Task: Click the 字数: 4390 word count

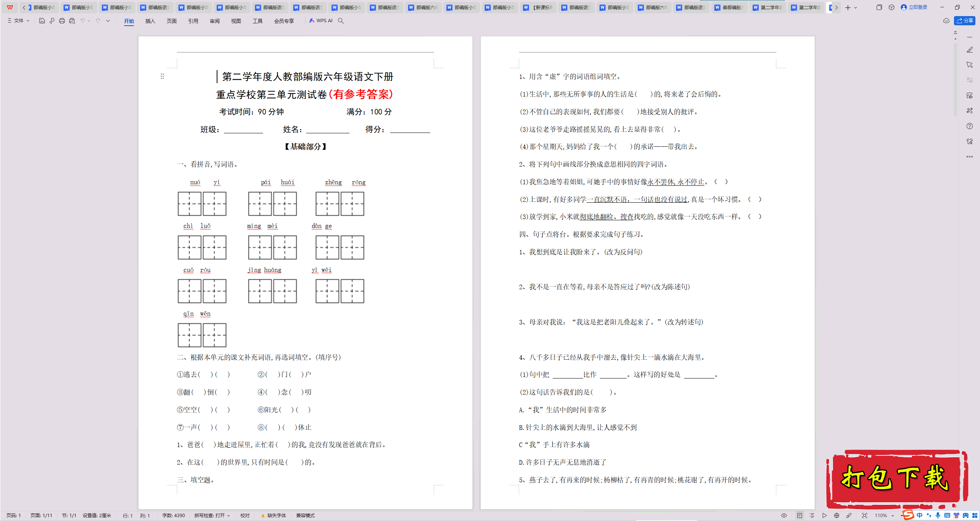Action: [173, 516]
